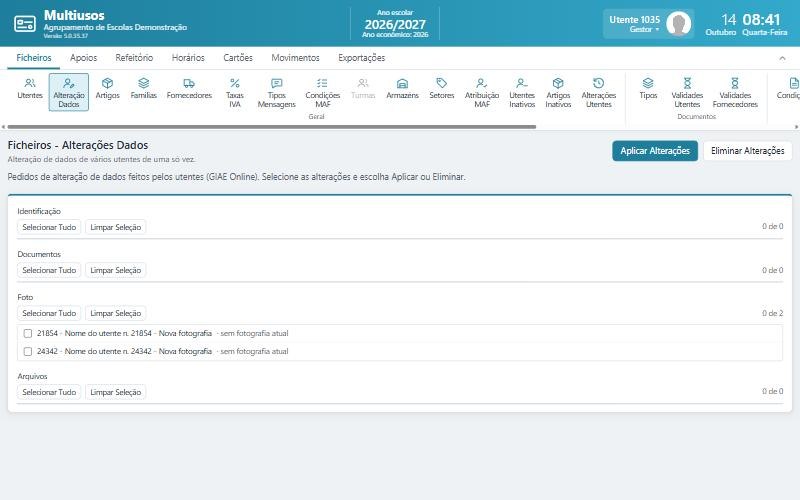Switch to the Cartões tab
The width and height of the screenshot is (800, 500).
click(238, 58)
